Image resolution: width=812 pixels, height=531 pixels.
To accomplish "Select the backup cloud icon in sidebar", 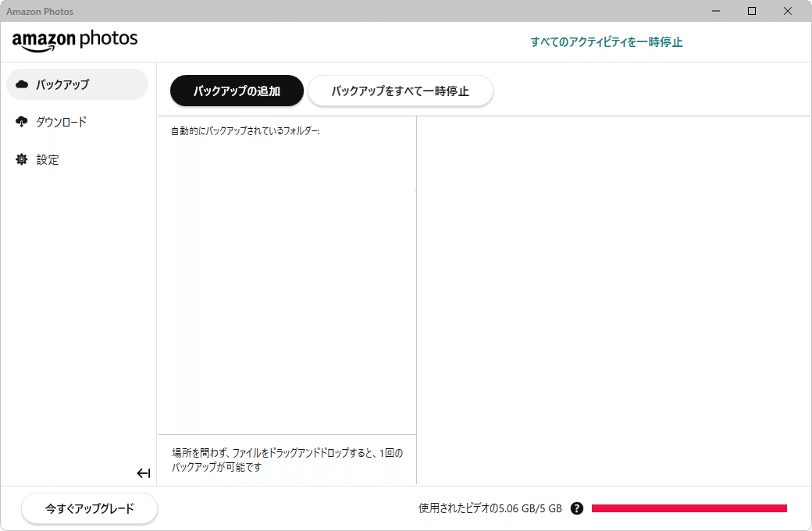I will tap(21, 84).
